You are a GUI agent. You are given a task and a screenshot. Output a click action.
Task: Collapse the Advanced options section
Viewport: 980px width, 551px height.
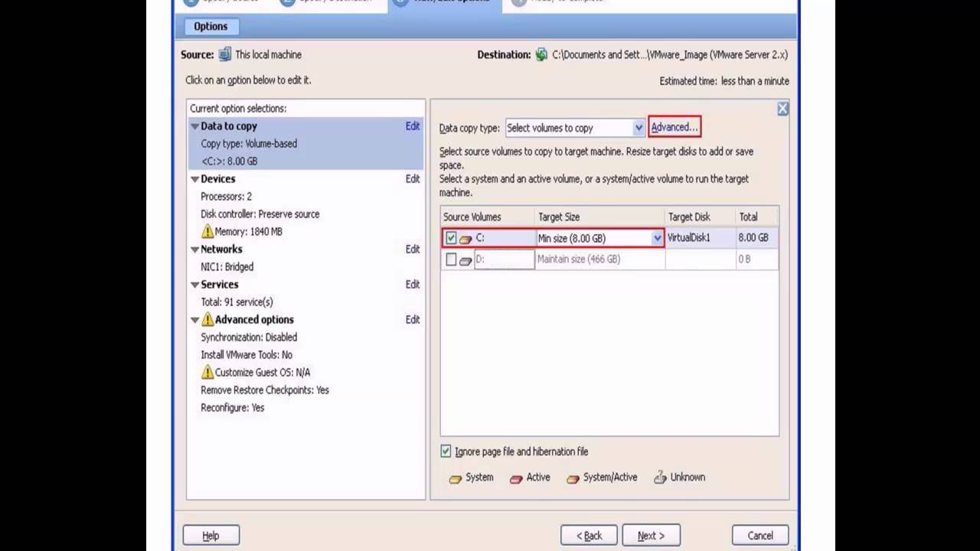tap(194, 320)
